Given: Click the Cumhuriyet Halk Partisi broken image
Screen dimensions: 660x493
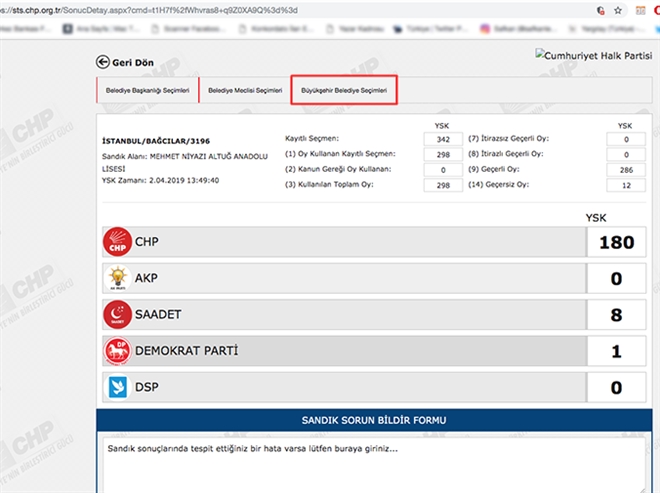Looking at the screenshot, I should click(x=593, y=55).
